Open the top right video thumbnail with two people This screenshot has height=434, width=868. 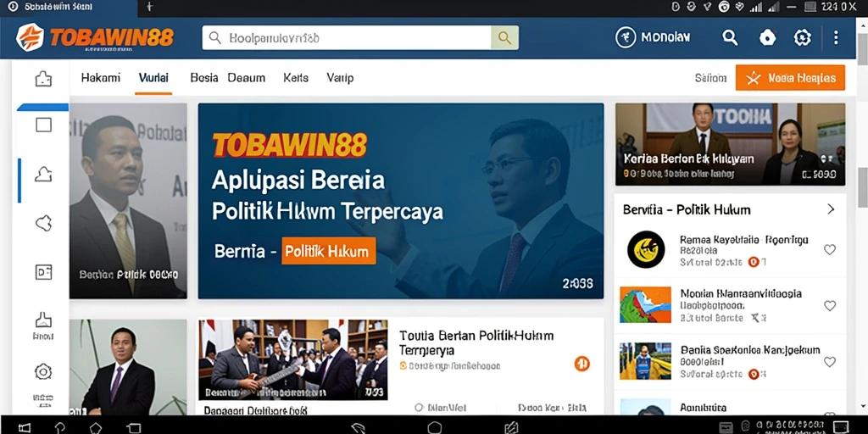730,144
